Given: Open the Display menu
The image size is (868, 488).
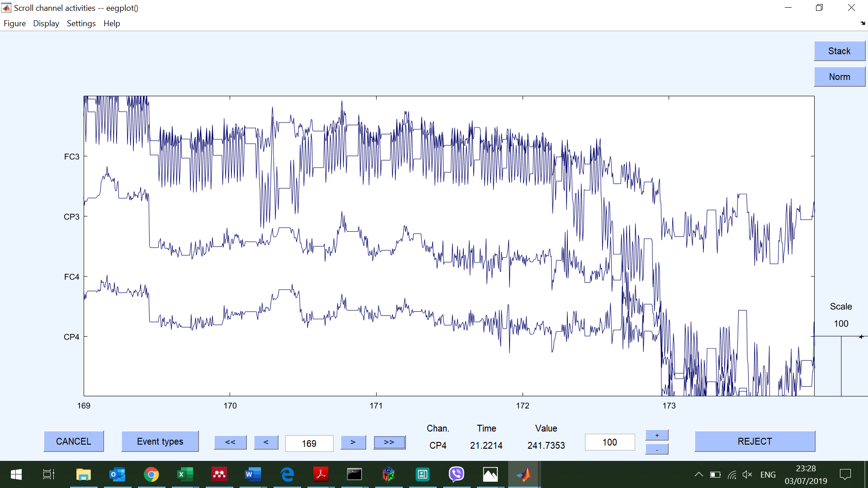Looking at the screenshot, I should click(x=46, y=23).
